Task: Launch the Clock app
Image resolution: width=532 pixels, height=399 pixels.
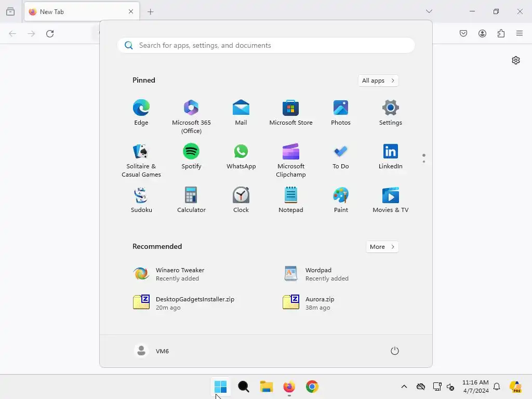Action: pyautogui.click(x=241, y=200)
